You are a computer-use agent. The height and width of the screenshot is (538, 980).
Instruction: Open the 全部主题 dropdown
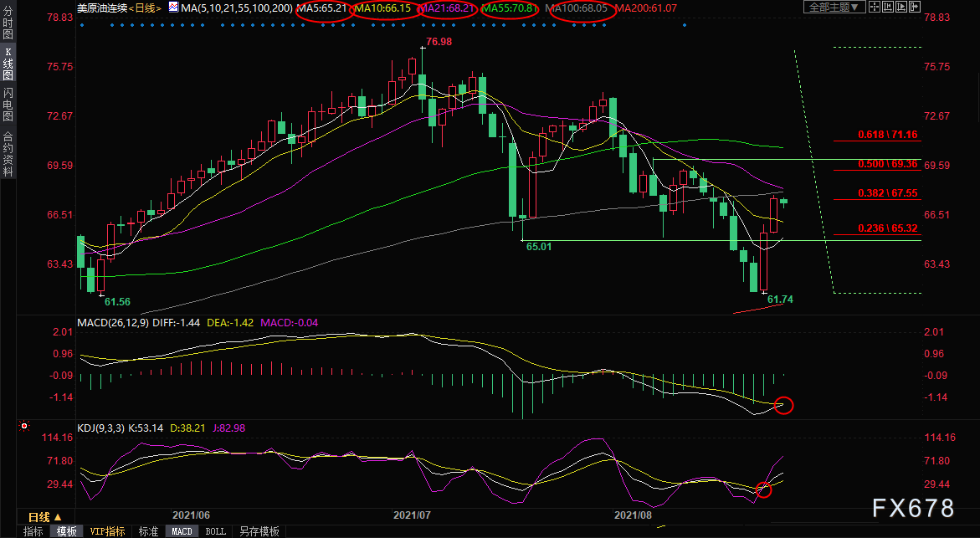tap(834, 7)
